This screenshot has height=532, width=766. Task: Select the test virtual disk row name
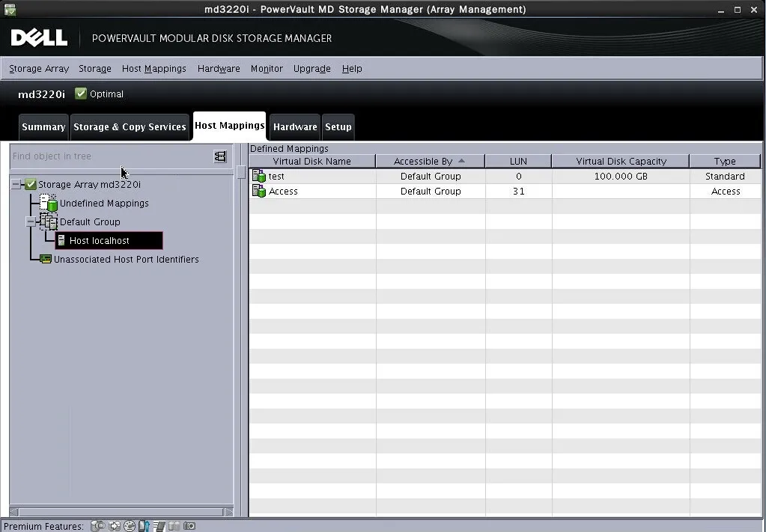click(x=276, y=176)
